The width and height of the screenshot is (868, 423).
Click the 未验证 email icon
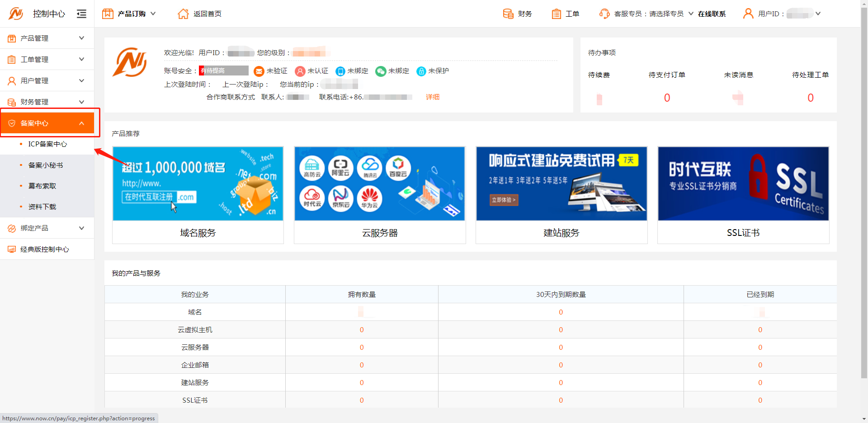(x=259, y=71)
